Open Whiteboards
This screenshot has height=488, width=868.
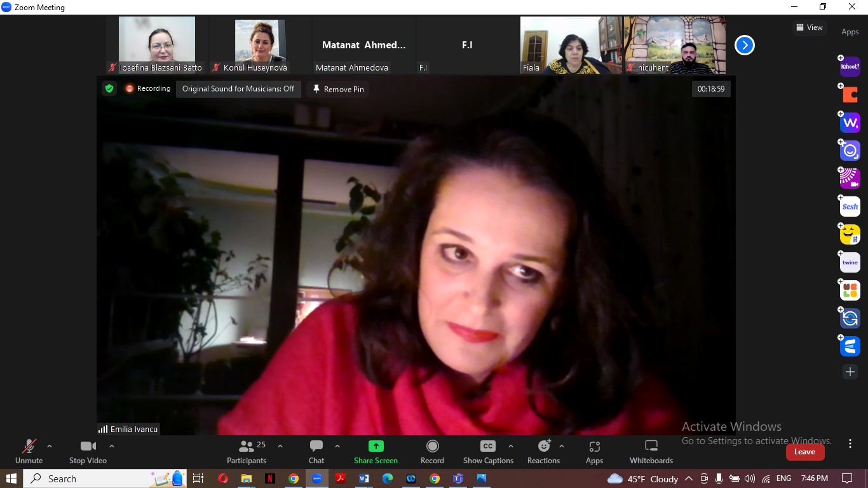[651, 452]
